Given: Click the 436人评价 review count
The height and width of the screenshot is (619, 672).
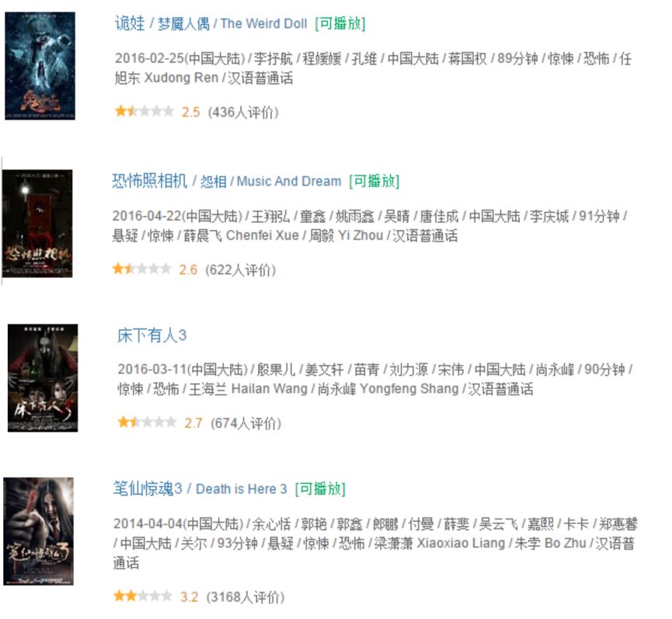Looking at the screenshot, I should pos(243,113).
